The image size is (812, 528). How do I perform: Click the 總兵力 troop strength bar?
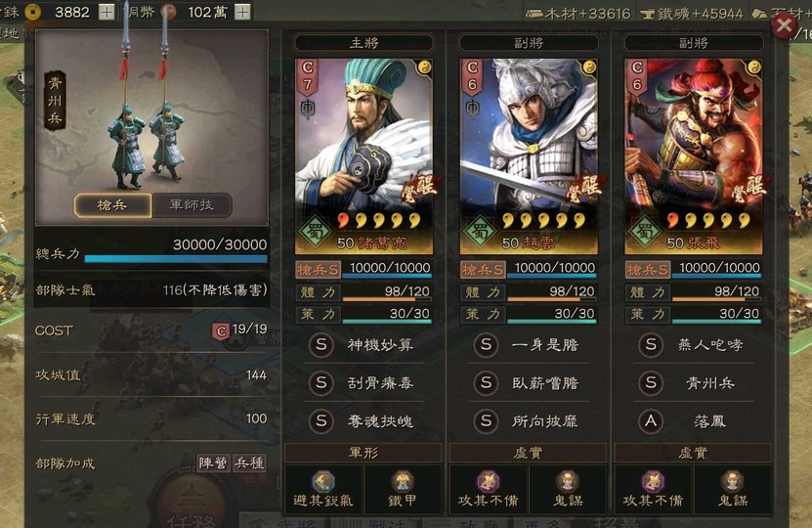176,258
